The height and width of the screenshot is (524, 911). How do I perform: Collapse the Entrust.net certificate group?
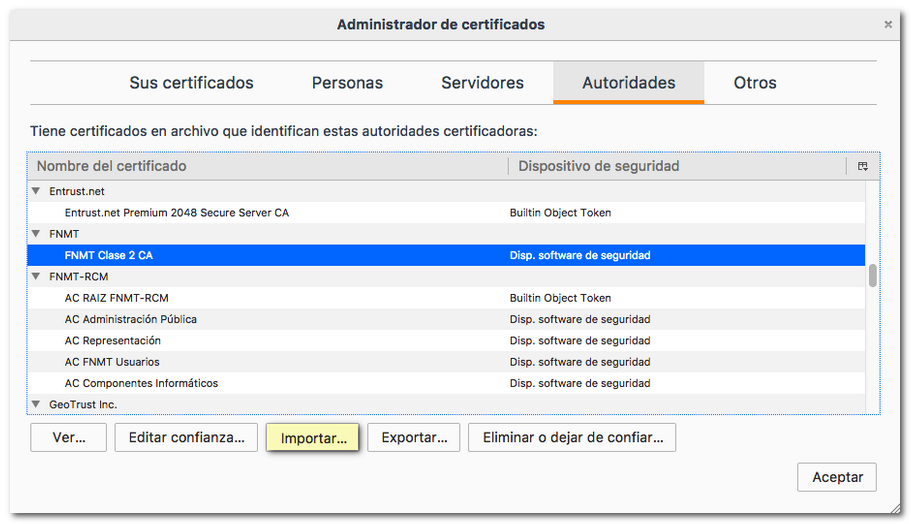pyautogui.click(x=36, y=191)
